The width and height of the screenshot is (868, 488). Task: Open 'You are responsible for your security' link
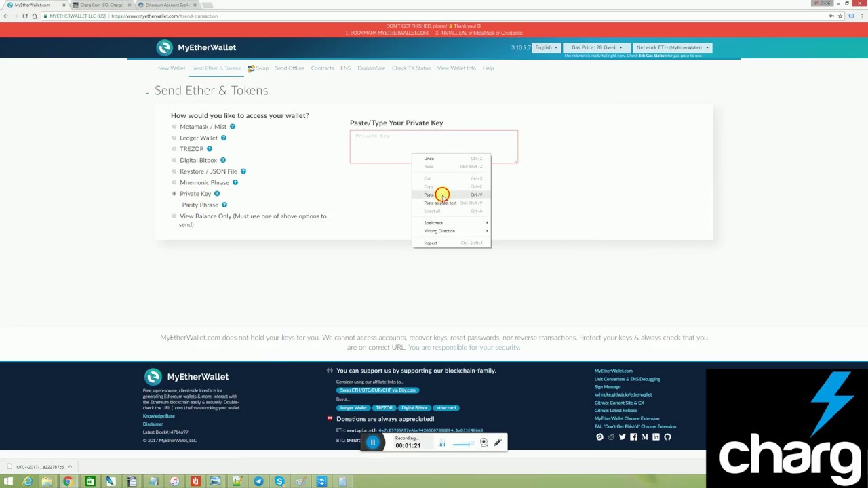pyautogui.click(x=464, y=348)
